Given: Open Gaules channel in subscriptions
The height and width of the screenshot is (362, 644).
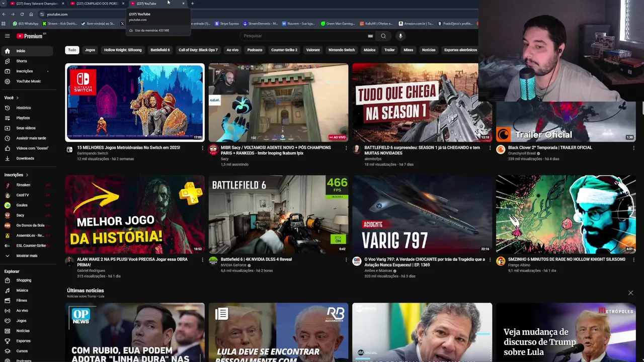Looking at the screenshot, I should click(28, 205).
